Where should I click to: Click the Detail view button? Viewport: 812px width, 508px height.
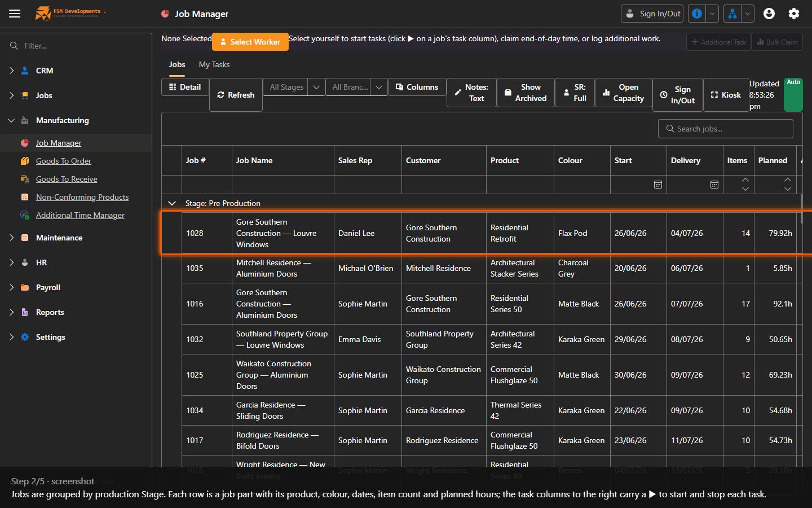click(185, 87)
